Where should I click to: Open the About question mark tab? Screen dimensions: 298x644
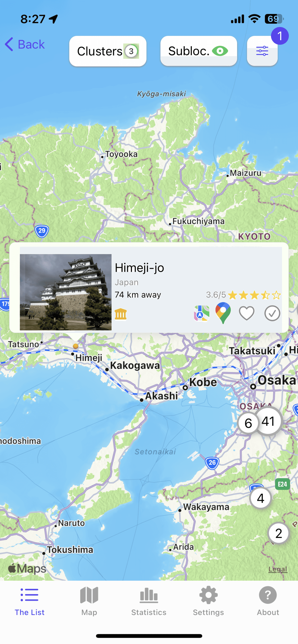pyautogui.click(x=268, y=601)
